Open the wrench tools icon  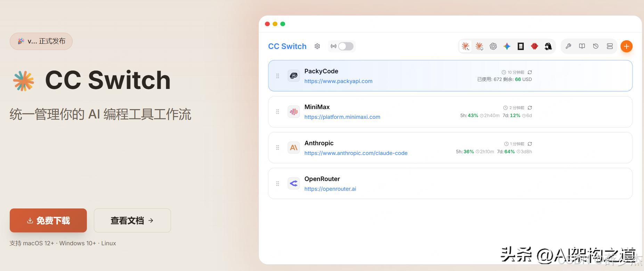coord(568,46)
